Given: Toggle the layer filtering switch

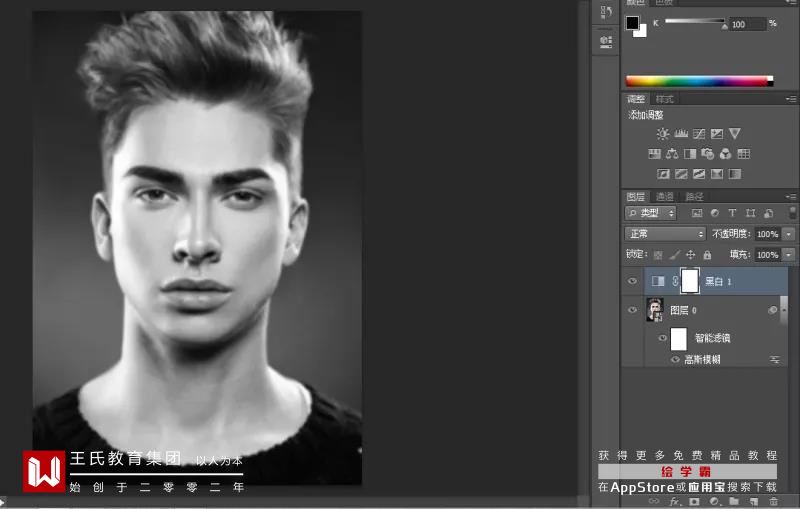Looking at the screenshot, I should click(x=792, y=213).
